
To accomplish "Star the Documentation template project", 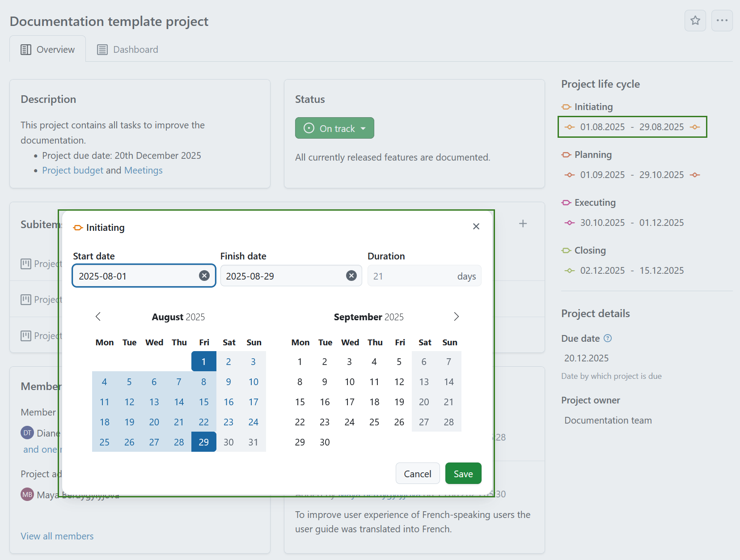I will click(695, 21).
